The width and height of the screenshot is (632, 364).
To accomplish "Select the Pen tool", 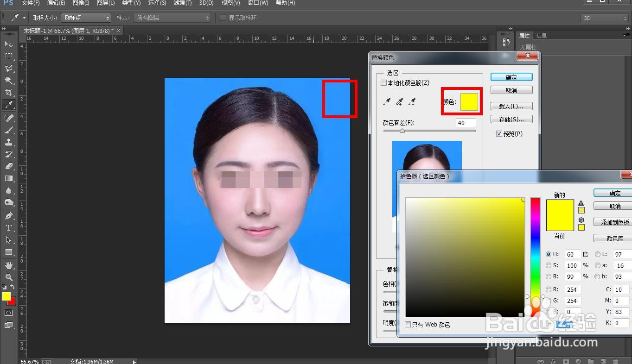I will (8, 216).
